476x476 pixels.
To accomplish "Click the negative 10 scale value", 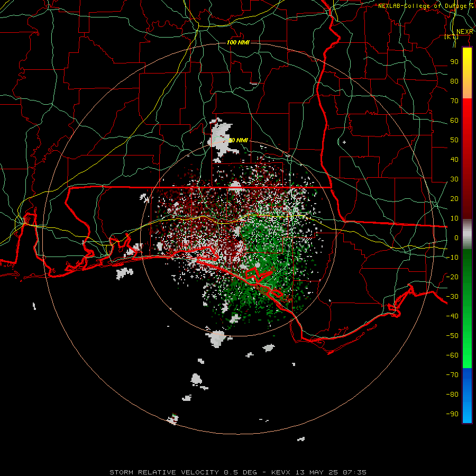I will point(452,258).
